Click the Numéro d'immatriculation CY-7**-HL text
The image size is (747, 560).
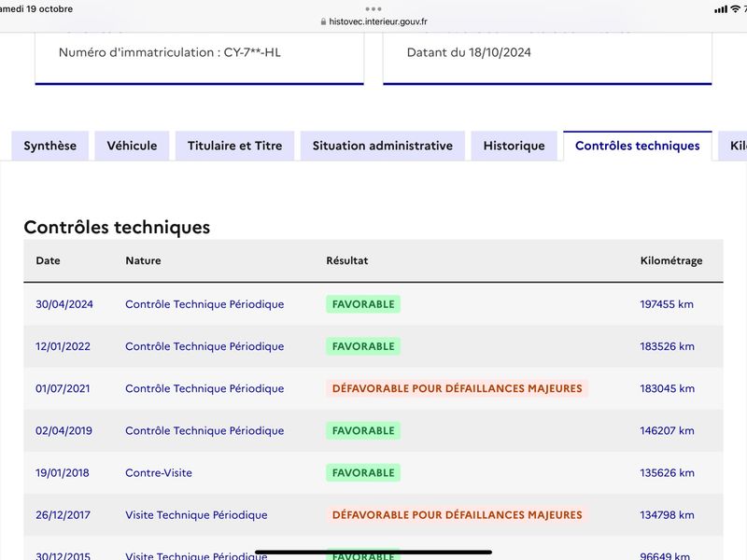coord(170,52)
